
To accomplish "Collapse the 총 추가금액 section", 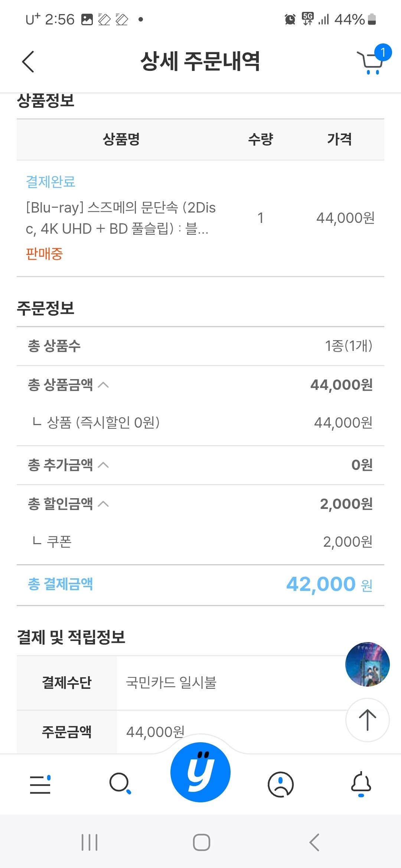I will (x=103, y=465).
